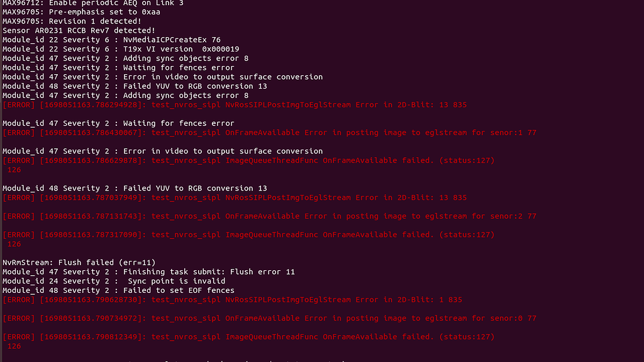Select 'Finishing task submit: Flush error 11' line

148,271
